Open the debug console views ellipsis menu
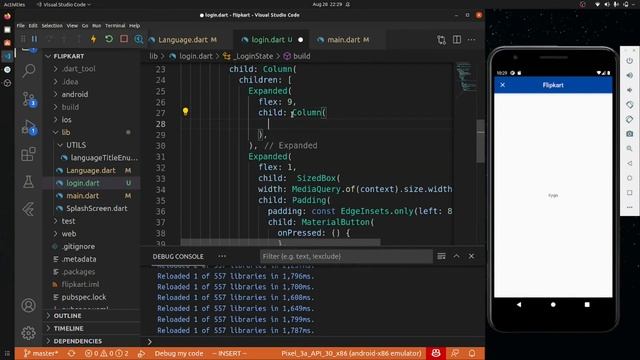This screenshot has height=360, width=640. coord(222,256)
